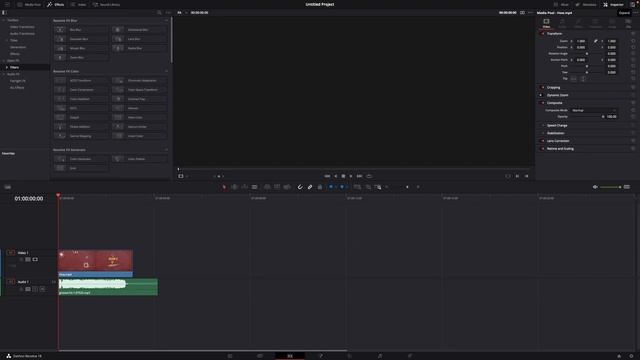
Task: Open the Composite Mode dropdown
Action: click(594, 110)
